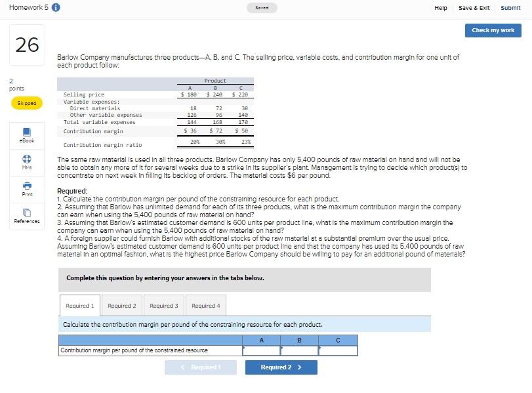Switch to the Required 4 tab
The width and height of the screenshot is (532, 393).
click(x=205, y=306)
